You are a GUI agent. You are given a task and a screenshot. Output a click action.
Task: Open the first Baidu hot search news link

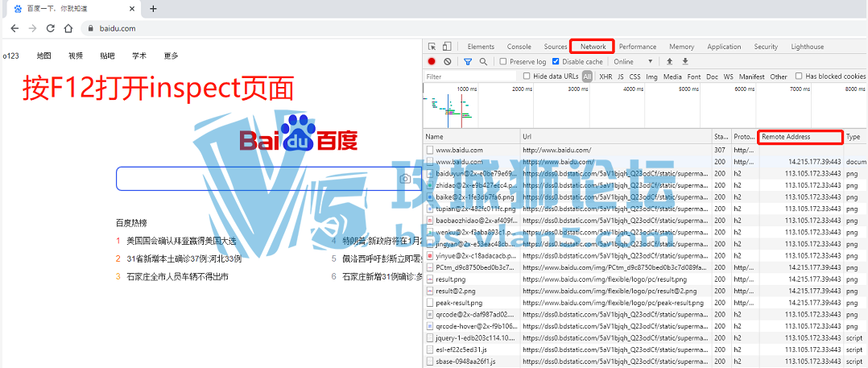click(180, 241)
